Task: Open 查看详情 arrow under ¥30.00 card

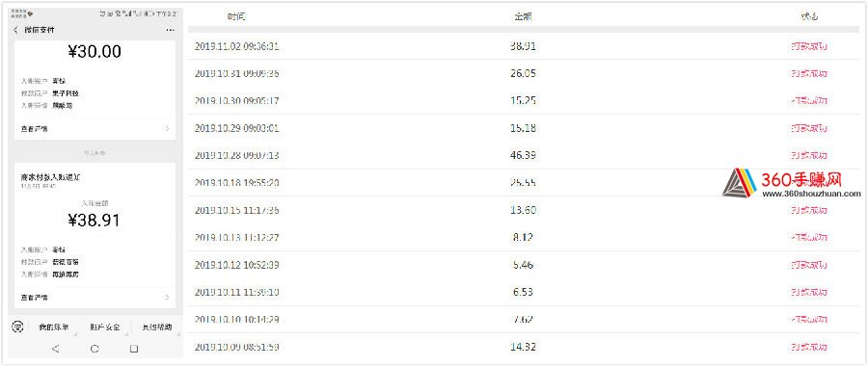Action: (x=168, y=128)
